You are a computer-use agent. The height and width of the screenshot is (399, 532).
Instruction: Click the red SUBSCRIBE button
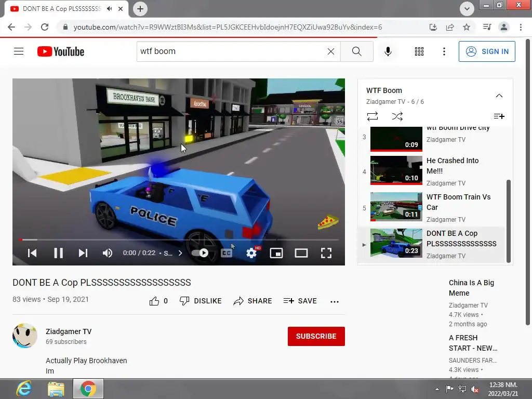316,336
